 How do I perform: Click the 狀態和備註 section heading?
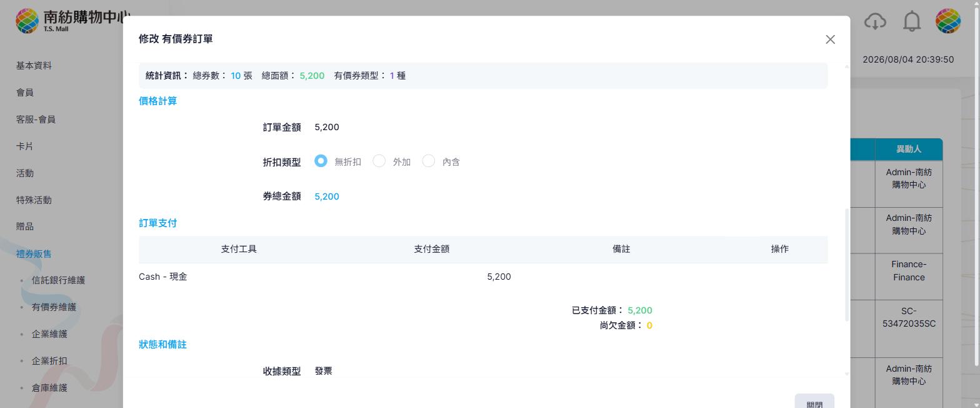pyautogui.click(x=162, y=344)
